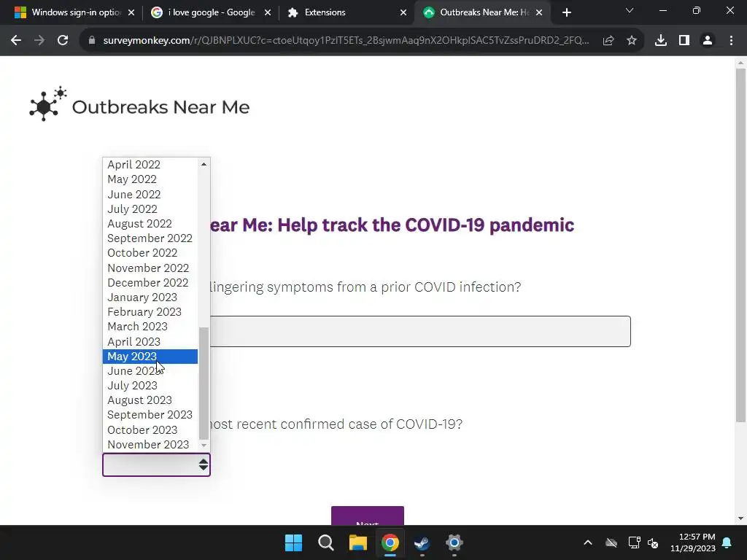
Task: Click the surveymonkey.com address bar
Action: [346, 41]
